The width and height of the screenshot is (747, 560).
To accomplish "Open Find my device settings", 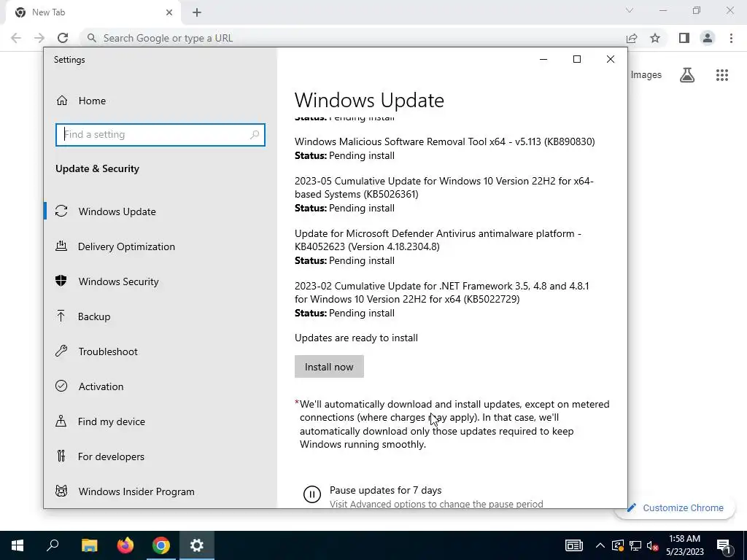I will [111, 421].
